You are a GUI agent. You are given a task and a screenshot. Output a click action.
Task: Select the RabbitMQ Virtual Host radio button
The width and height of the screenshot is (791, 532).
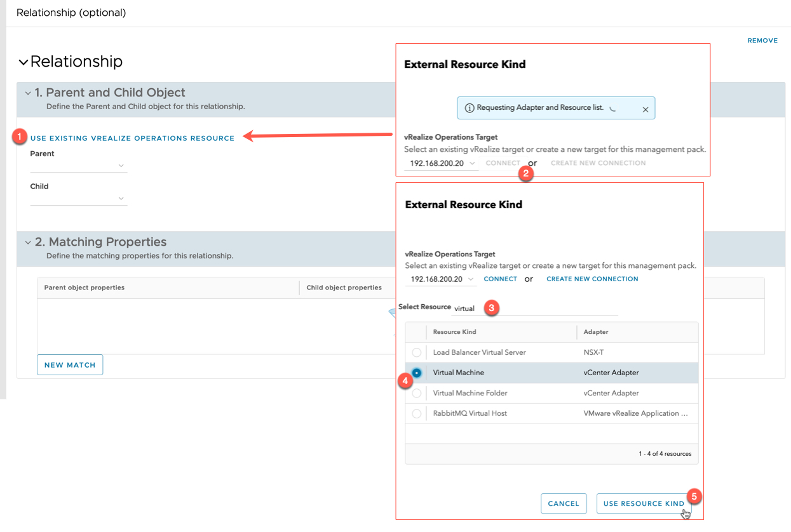click(417, 413)
